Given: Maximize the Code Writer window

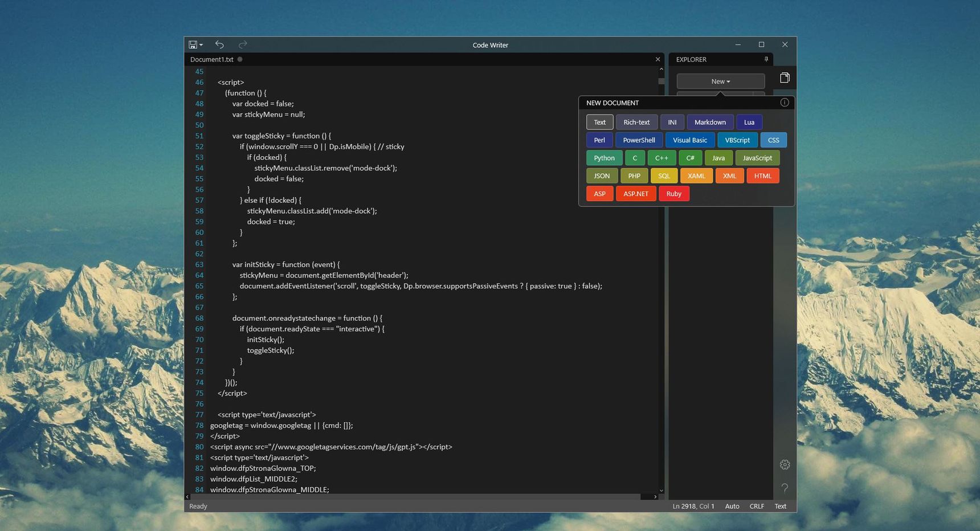Looking at the screenshot, I should 761,44.
